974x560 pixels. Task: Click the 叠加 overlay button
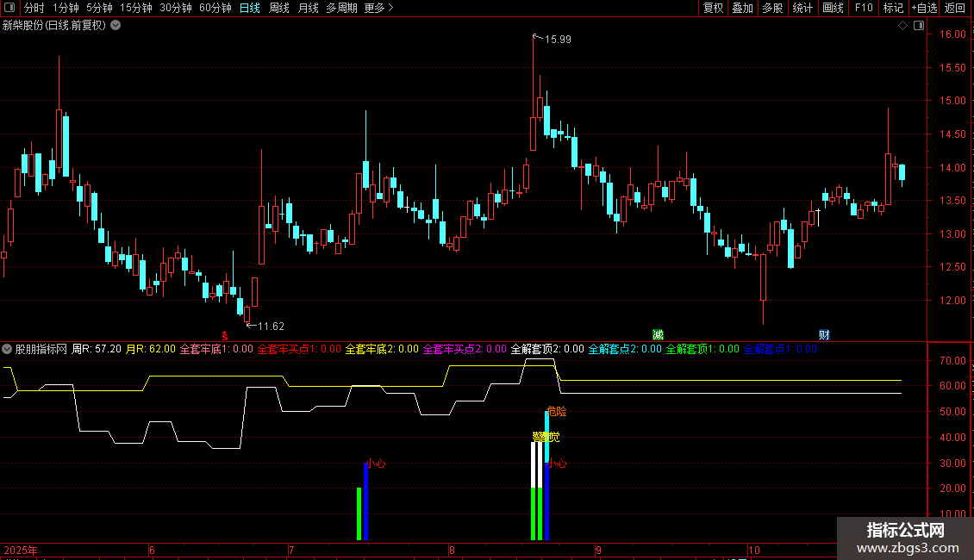click(x=742, y=8)
